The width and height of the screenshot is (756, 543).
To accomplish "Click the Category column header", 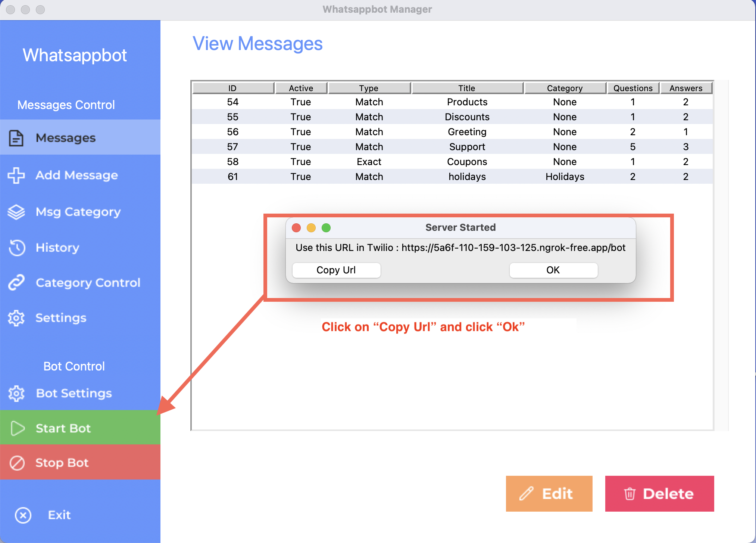I will pyautogui.click(x=565, y=88).
